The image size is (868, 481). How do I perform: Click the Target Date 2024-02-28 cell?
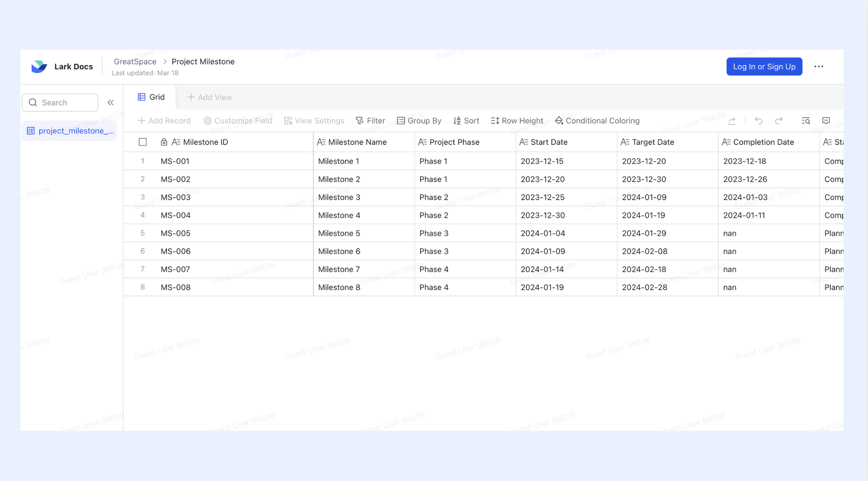[x=668, y=287]
